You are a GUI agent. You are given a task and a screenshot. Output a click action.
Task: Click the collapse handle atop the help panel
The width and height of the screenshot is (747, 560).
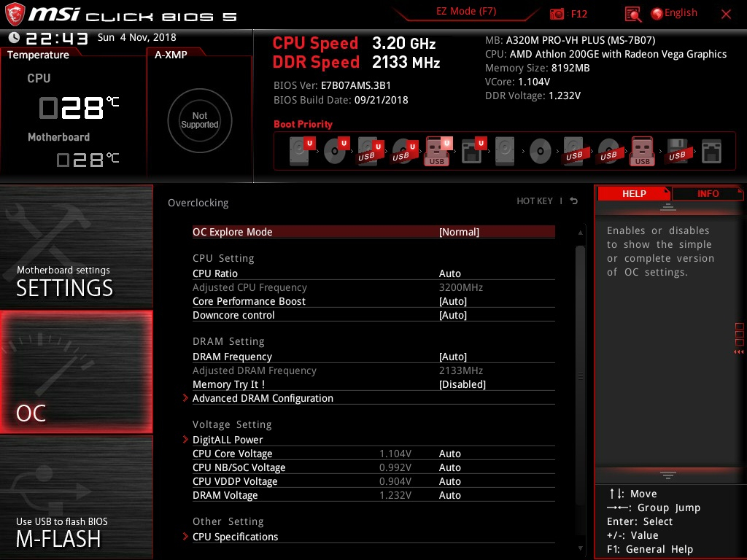click(x=668, y=207)
